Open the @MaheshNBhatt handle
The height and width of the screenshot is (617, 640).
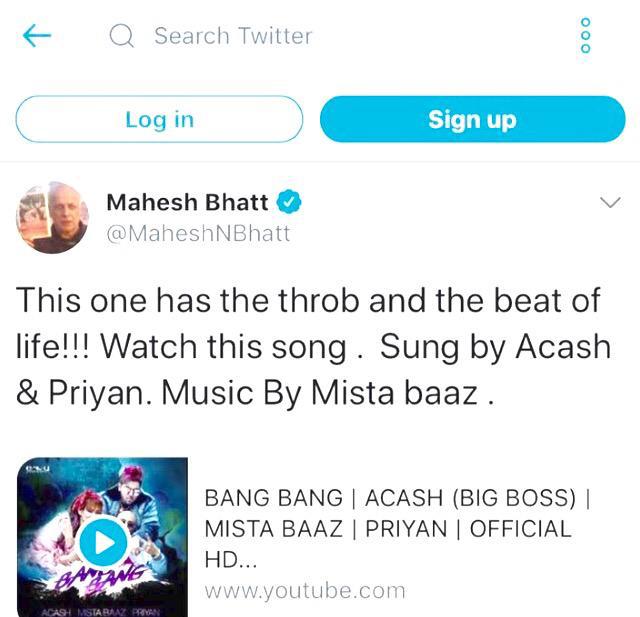(x=198, y=233)
